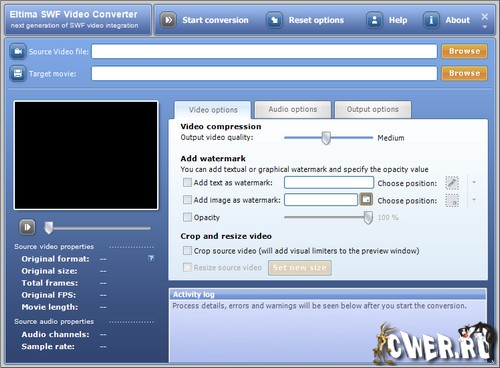Enable the Add image as watermark checkbox

(187, 200)
